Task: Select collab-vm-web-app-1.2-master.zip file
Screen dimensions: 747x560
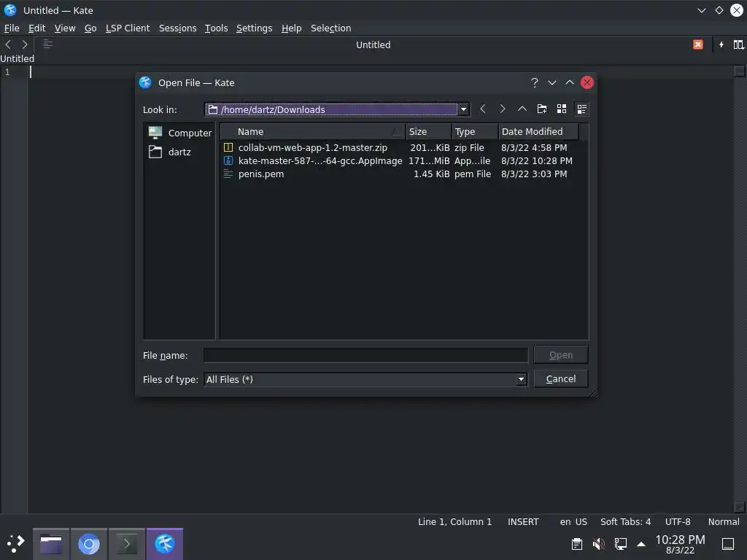Action: click(x=312, y=147)
